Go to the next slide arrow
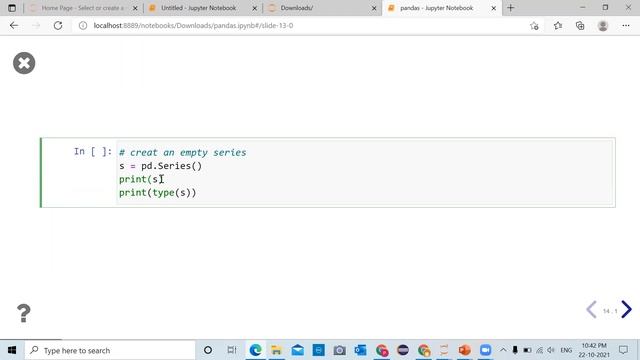 (x=627, y=310)
